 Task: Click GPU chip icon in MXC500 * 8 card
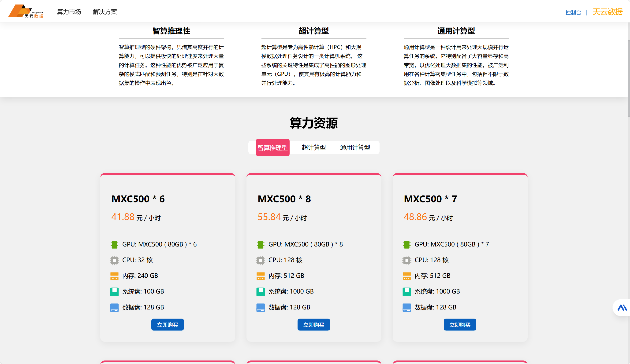[x=261, y=245]
